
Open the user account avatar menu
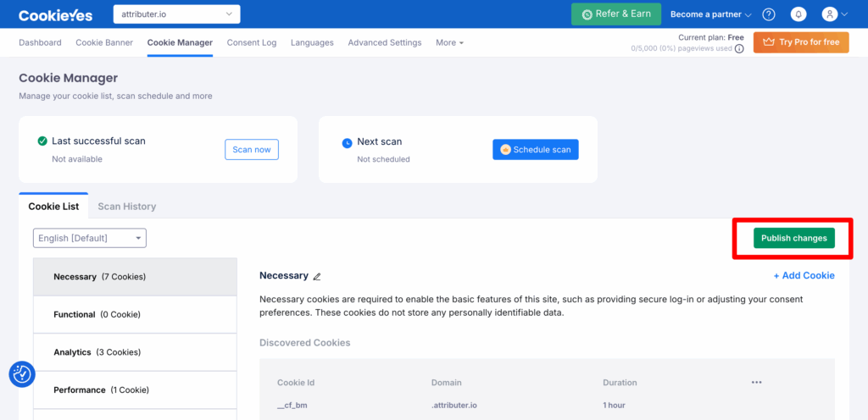coord(834,14)
